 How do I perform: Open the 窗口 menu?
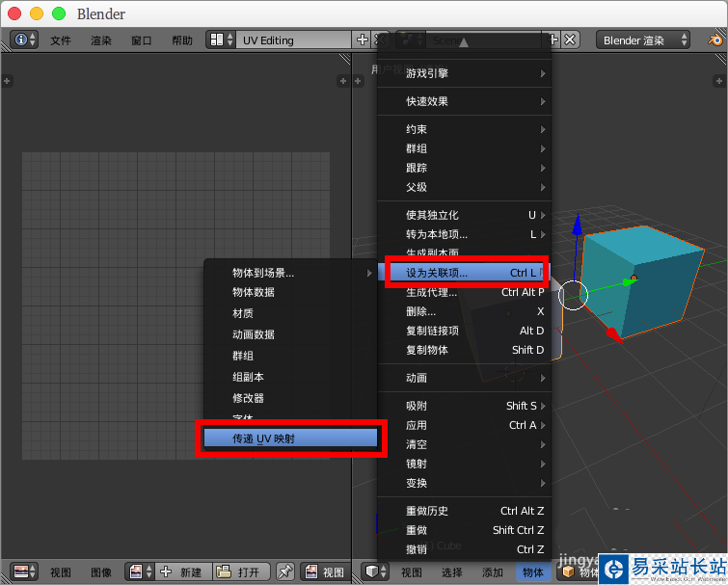(x=142, y=40)
